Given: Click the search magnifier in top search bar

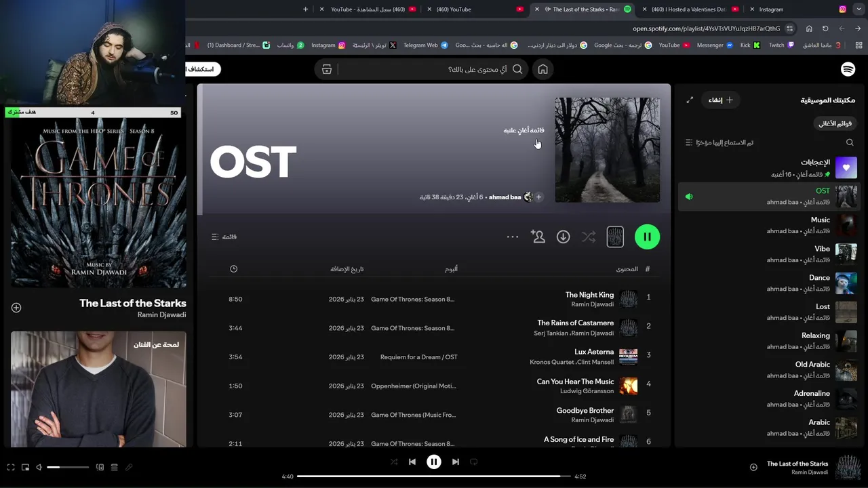Looking at the screenshot, I should click(x=517, y=69).
